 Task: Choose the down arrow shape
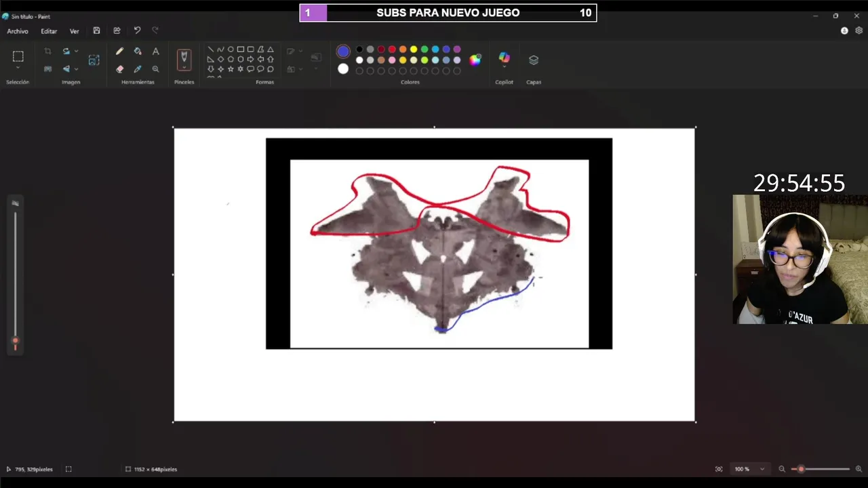tap(210, 69)
